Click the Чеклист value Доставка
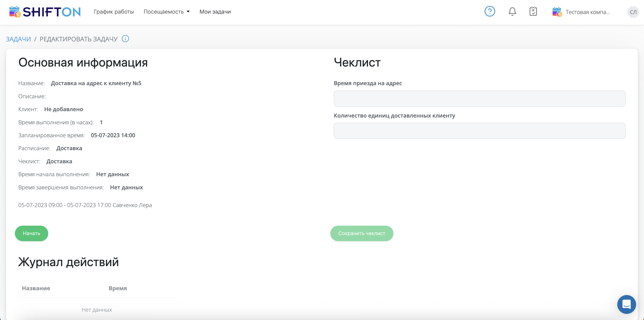Image resolution: width=644 pixels, height=320 pixels. tap(59, 161)
